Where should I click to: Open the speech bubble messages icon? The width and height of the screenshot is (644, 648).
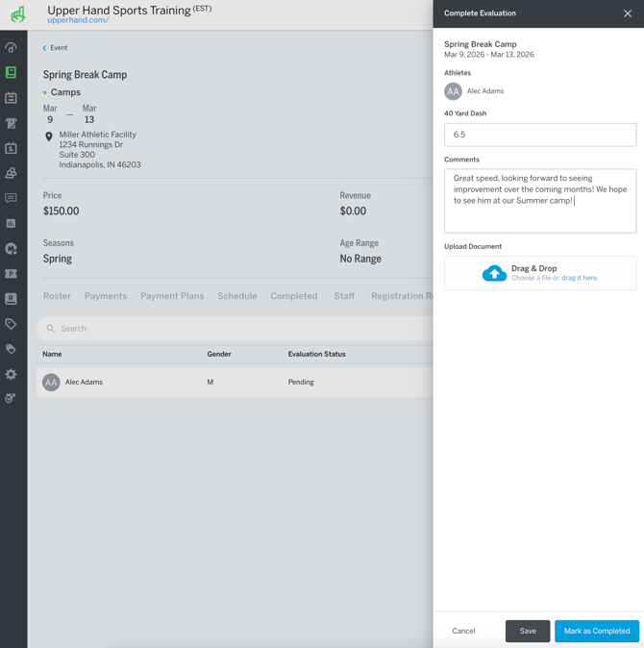[x=11, y=198]
